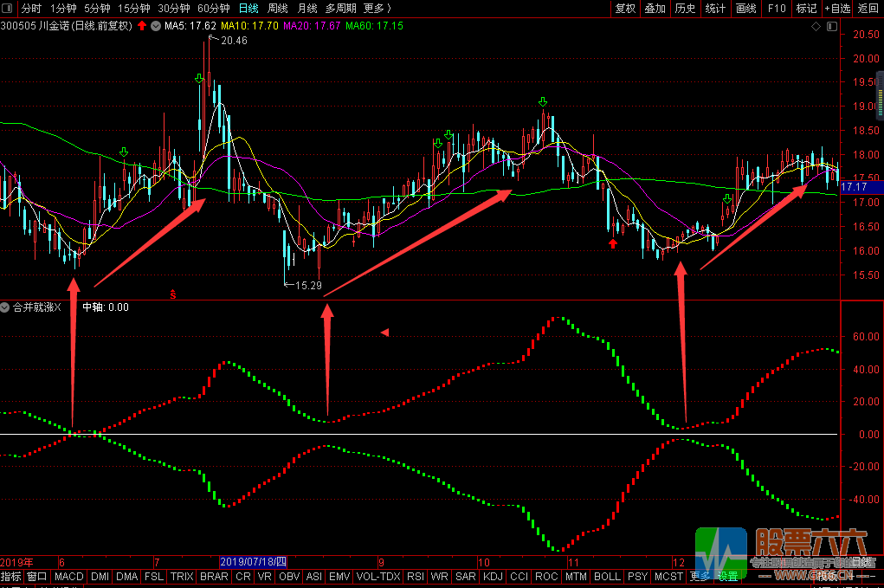Click the 中轴: 0.00 value label
The width and height of the screenshot is (884, 588).
tap(106, 307)
